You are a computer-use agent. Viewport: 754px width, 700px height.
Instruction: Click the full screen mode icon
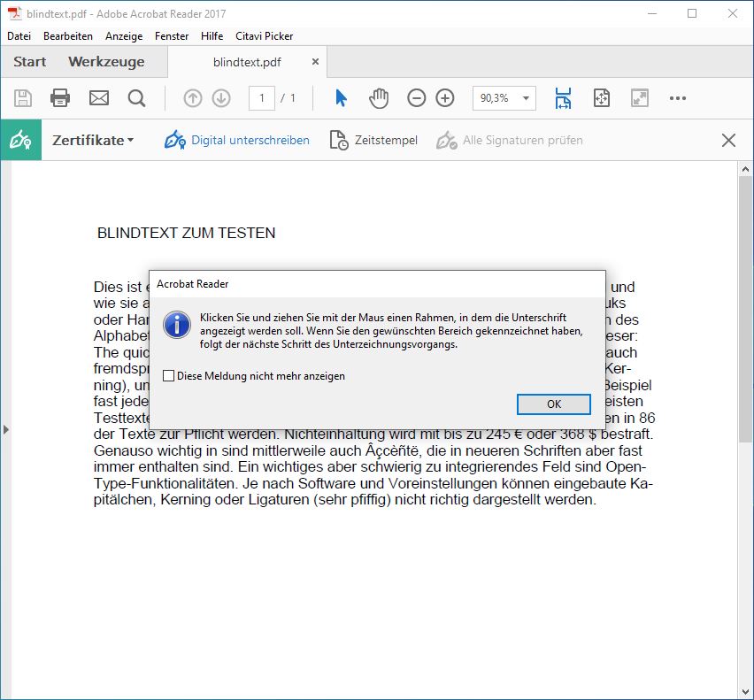[640, 98]
